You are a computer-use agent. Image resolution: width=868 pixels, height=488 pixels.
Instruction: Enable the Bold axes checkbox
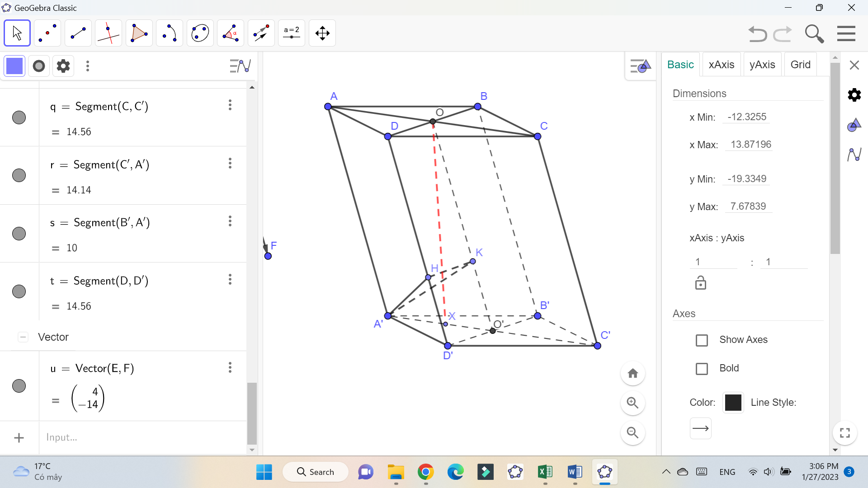tap(702, 369)
